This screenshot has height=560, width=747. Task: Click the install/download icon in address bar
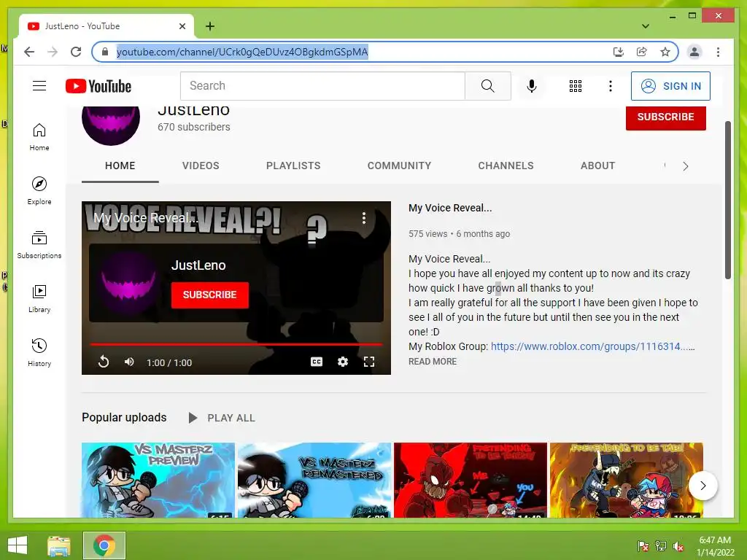click(x=619, y=52)
